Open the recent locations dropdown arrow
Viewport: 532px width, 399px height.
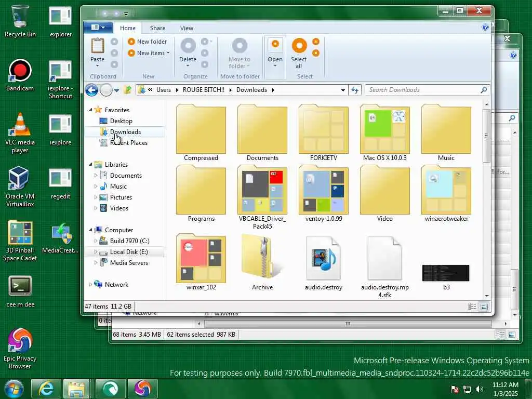(116, 90)
